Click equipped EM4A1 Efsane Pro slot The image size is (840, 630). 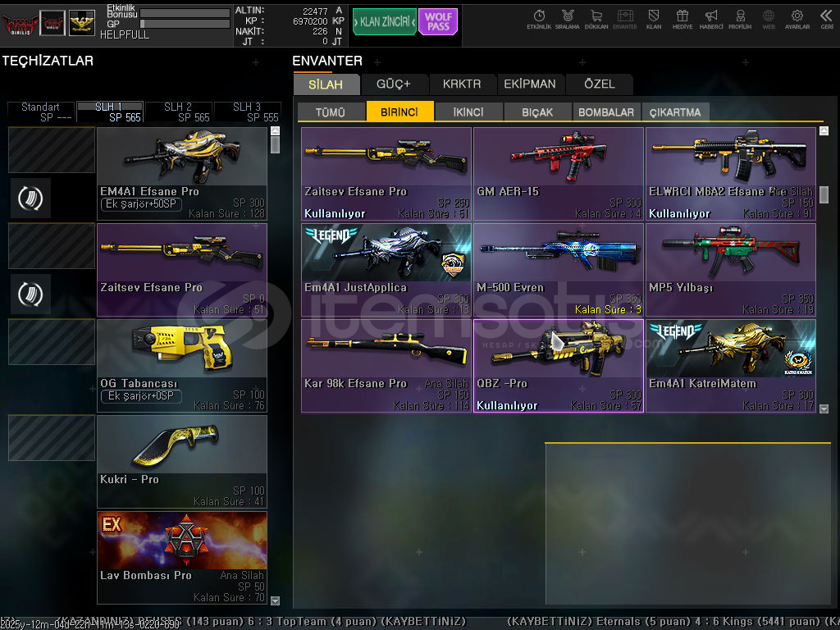tap(181, 174)
